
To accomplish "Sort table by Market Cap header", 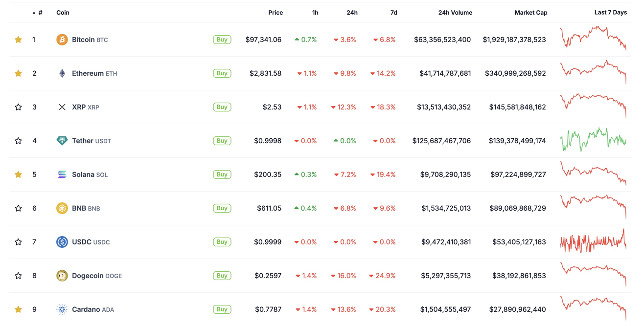I will pyautogui.click(x=530, y=13).
